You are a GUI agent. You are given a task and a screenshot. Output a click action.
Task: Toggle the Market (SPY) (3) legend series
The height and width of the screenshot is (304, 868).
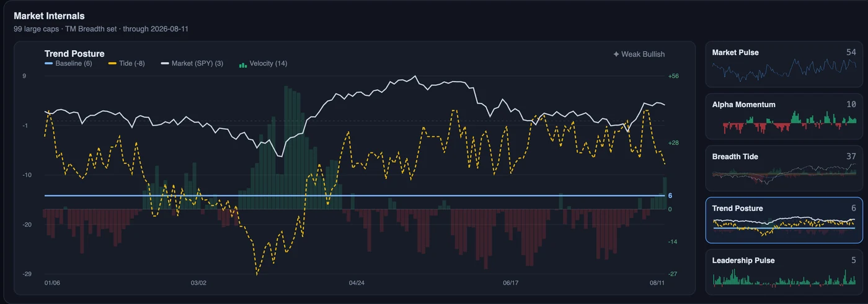(192, 64)
